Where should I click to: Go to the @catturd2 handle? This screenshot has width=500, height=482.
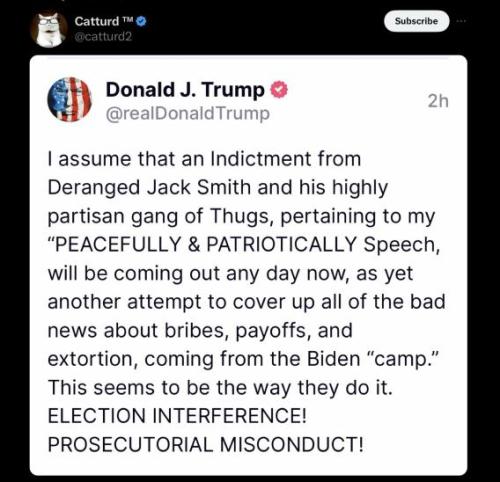103,36
